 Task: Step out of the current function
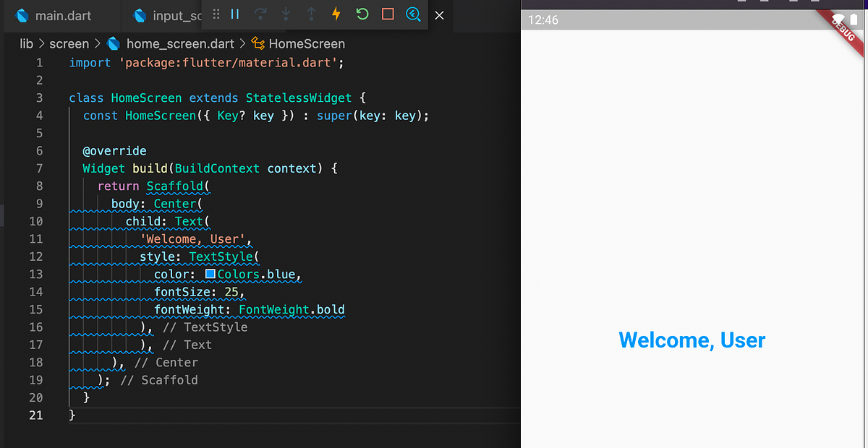click(312, 14)
